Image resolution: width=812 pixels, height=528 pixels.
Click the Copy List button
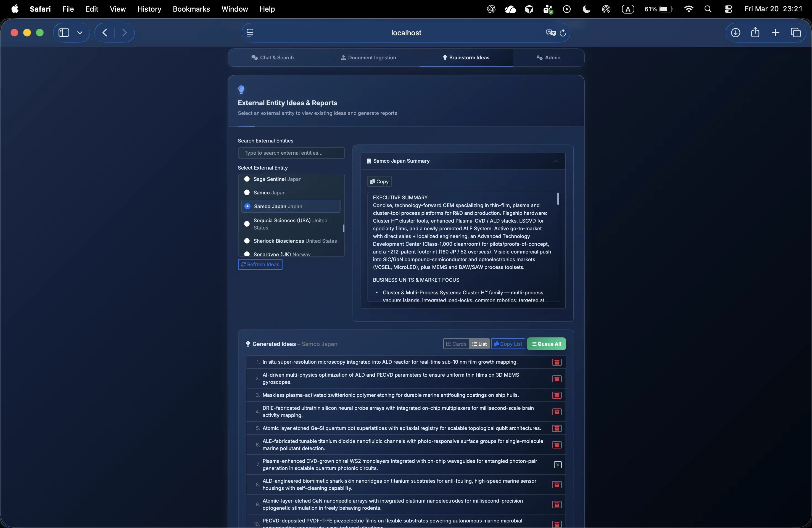(x=508, y=344)
